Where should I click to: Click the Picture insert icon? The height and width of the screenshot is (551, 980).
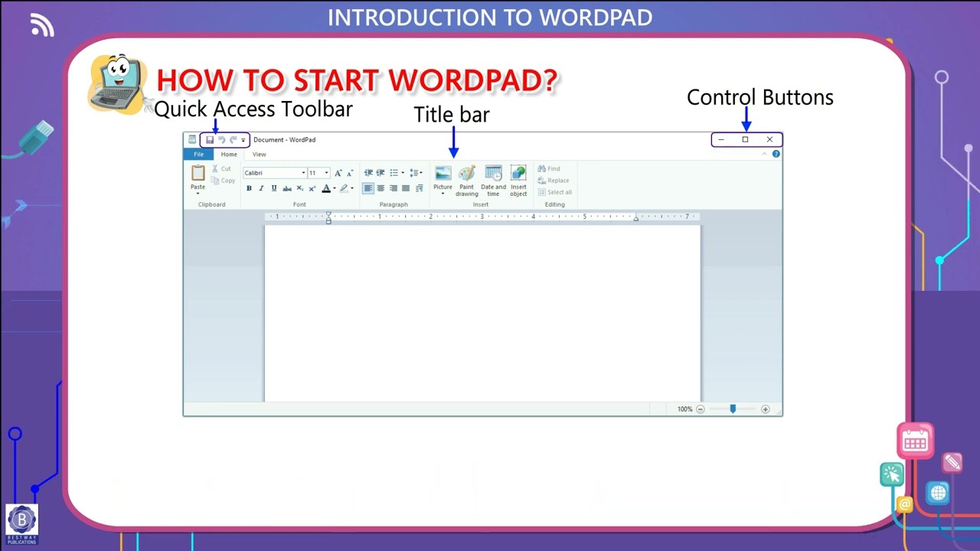[x=443, y=174]
